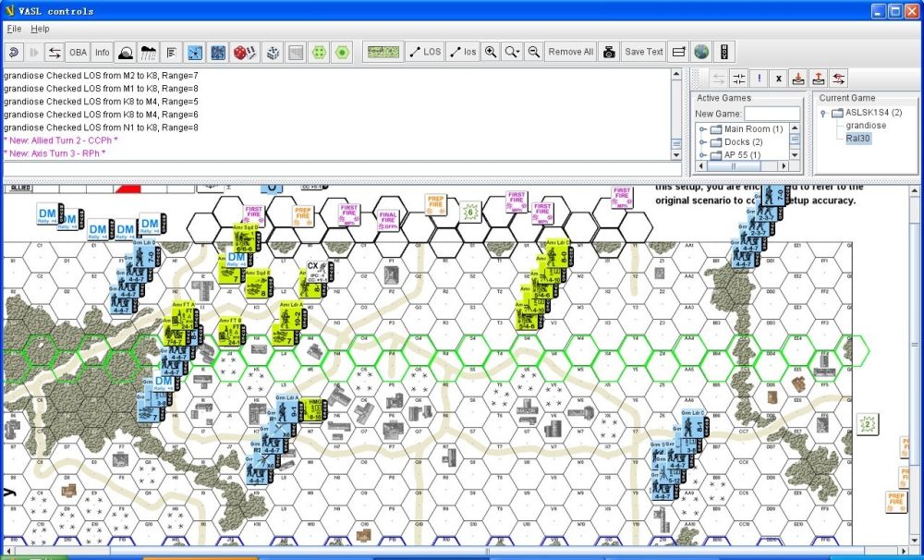Click the green terrain map board icon

pyautogui.click(x=383, y=52)
